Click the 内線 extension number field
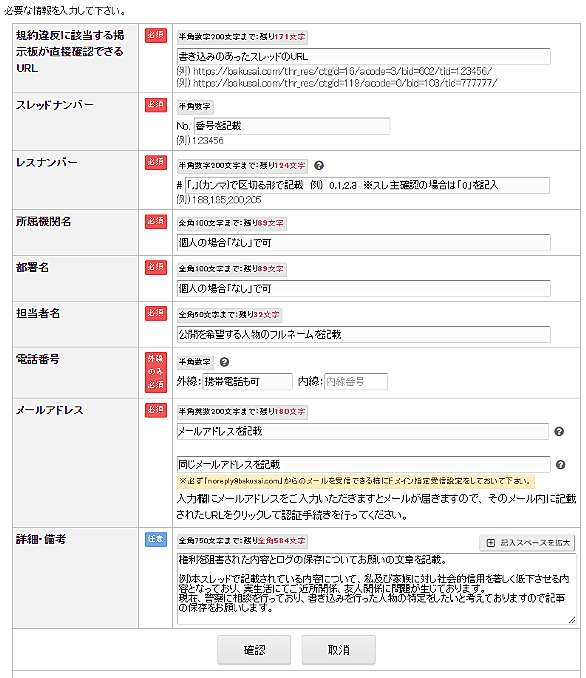 (356, 381)
